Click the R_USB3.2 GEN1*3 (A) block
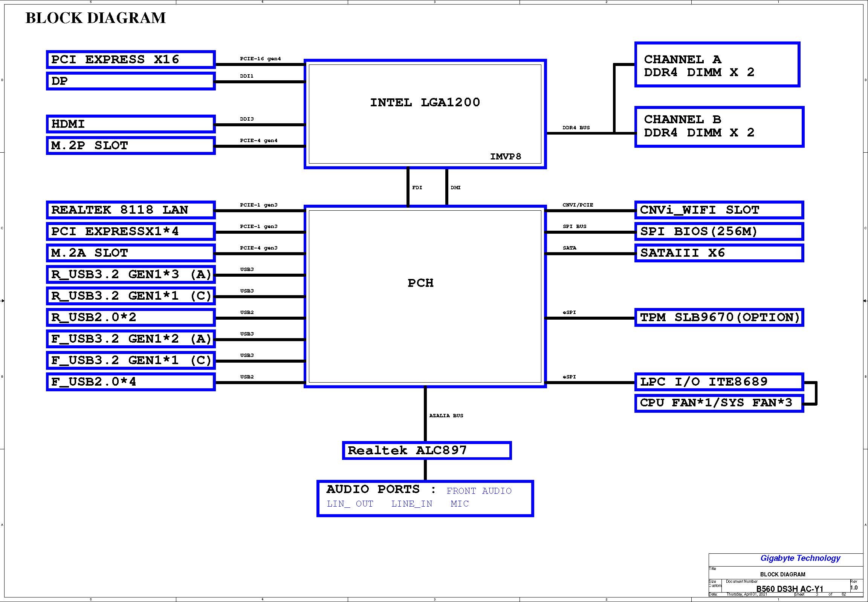The image size is (868, 602). coord(131,274)
